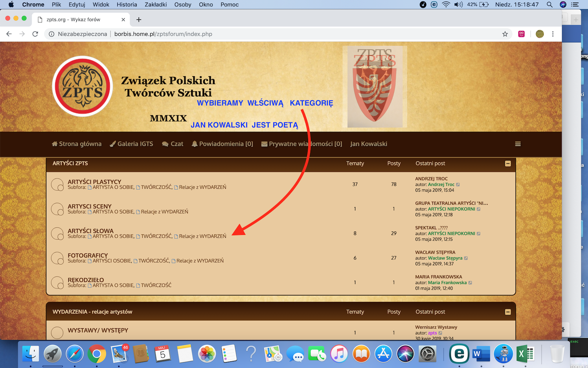
Task: Collapse the WYDARZENIA category section
Action: pos(508,312)
